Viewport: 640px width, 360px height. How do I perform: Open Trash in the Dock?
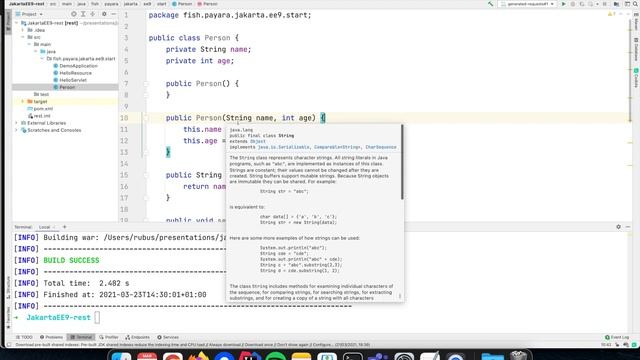(519, 355)
